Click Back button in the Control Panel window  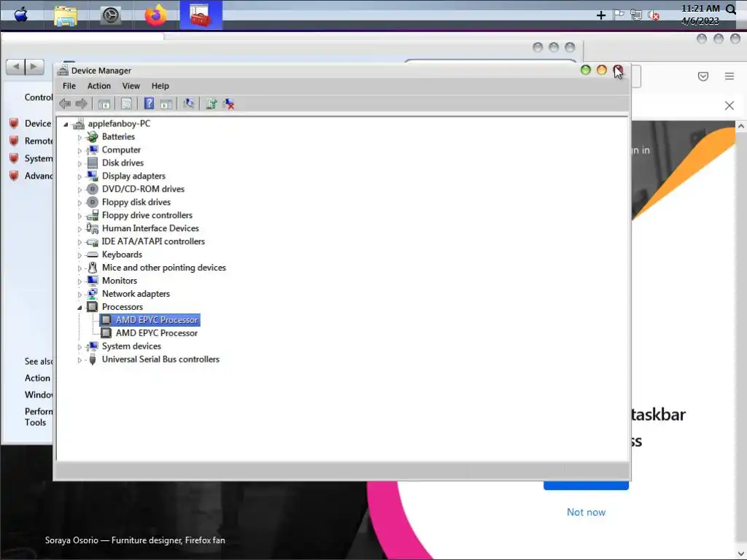[16, 66]
